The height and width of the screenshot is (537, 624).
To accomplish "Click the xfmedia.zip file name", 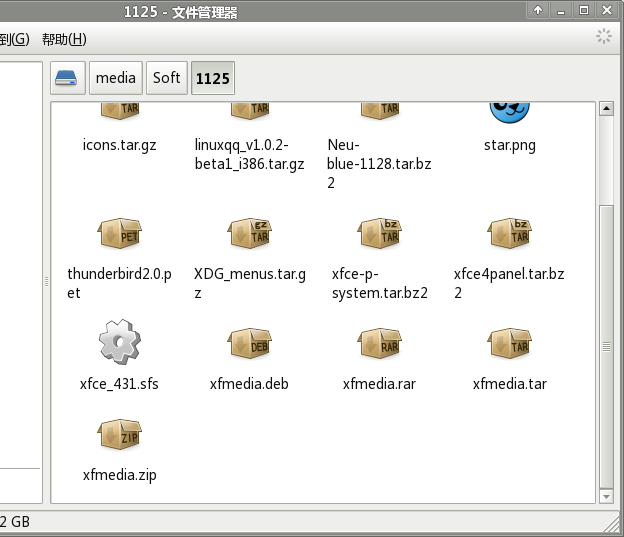I will pyautogui.click(x=119, y=475).
